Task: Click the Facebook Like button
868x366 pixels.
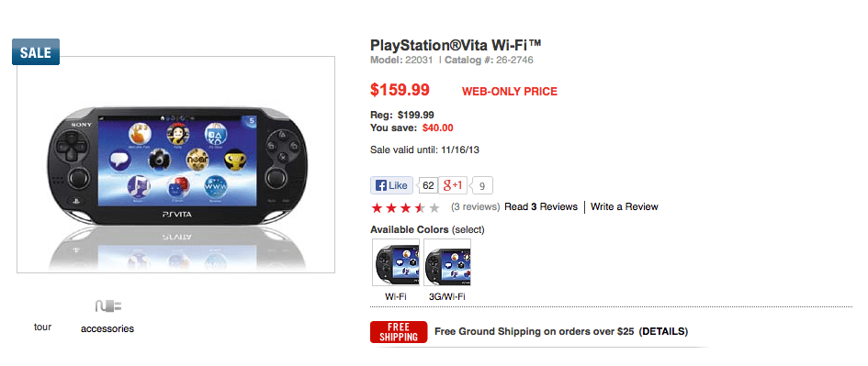Action: pos(391,186)
